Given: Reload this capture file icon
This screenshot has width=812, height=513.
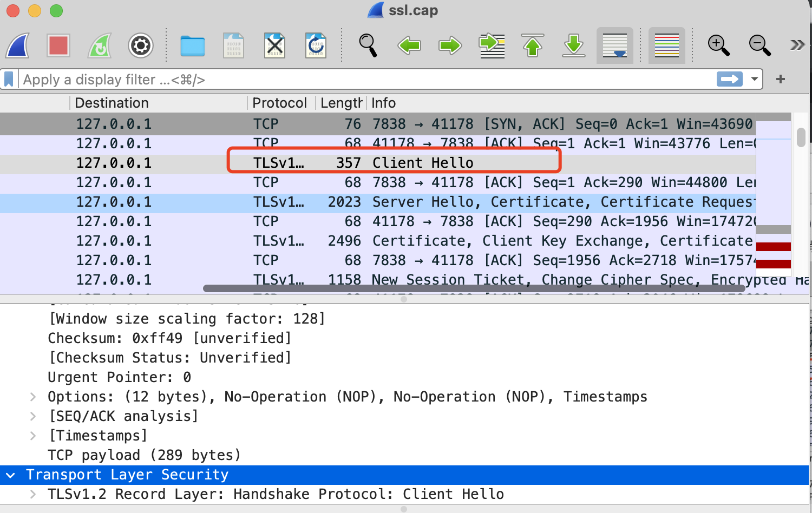Looking at the screenshot, I should point(316,45).
